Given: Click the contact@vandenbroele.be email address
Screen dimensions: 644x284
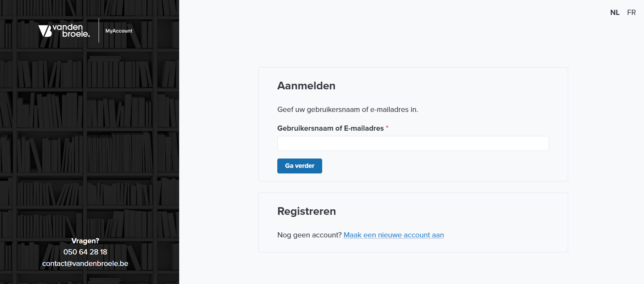Looking at the screenshot, I should point(85,263).
